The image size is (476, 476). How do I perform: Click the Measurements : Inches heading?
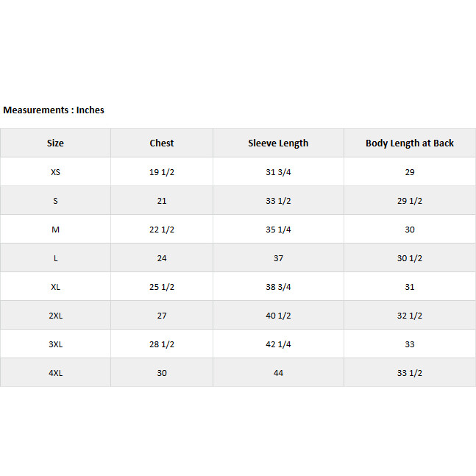click(x=54, y=110)
